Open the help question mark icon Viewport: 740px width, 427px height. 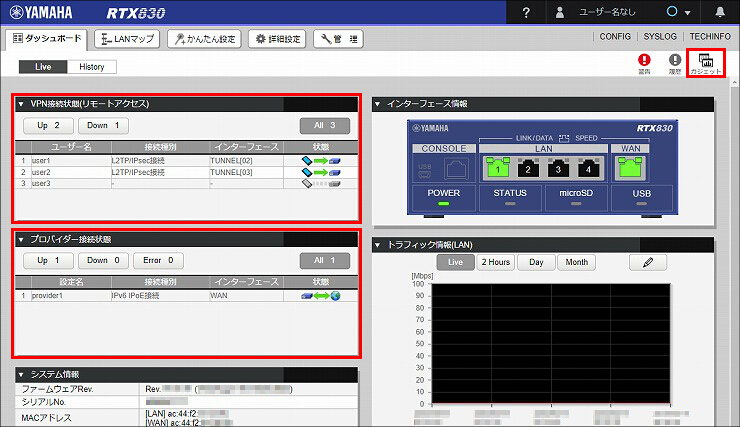(526, 12)
